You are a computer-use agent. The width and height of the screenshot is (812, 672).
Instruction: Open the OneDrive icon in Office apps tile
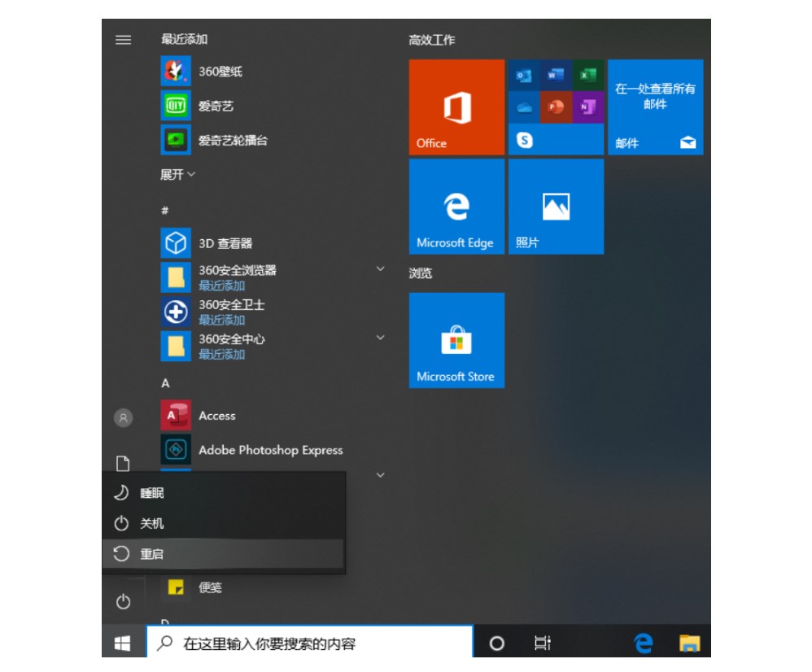click(x=524, y=107)
